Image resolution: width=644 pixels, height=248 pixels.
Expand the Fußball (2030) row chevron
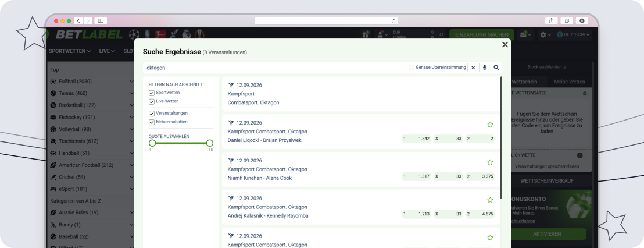pos(131,82)
